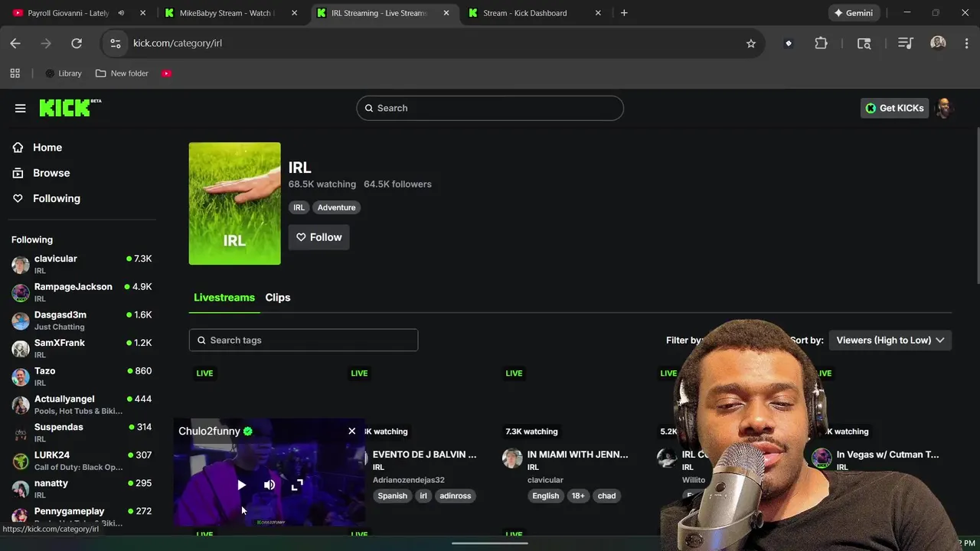
Task: Open the YouTube bookmark icon
Action: [166, 73]
